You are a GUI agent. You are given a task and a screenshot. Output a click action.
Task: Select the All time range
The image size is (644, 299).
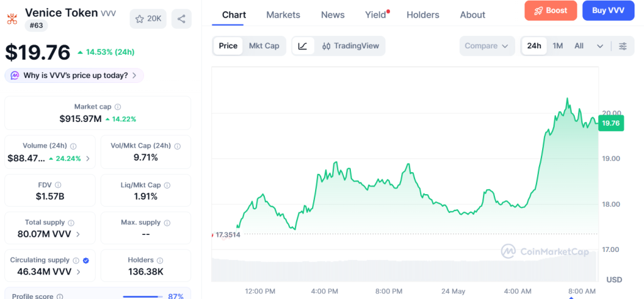pyautogui.click(x=579, y=46)
